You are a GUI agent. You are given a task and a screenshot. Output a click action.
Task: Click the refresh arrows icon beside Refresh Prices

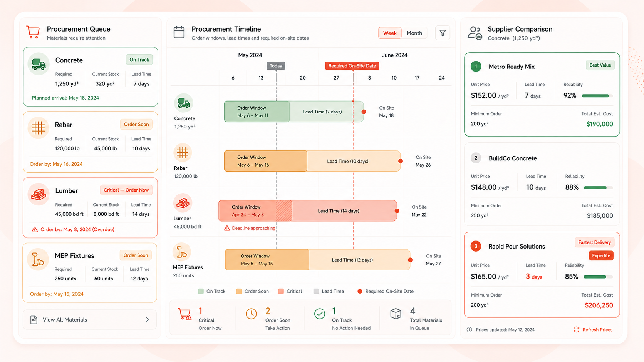(x=576, y=330)
